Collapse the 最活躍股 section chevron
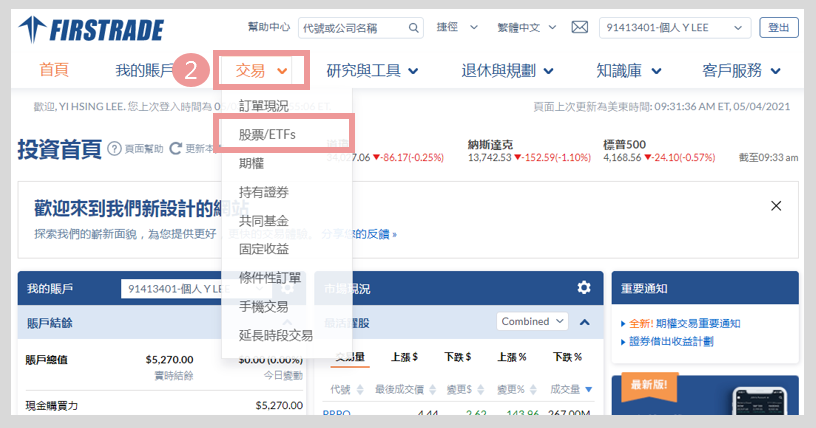 [x=584, y=322]
